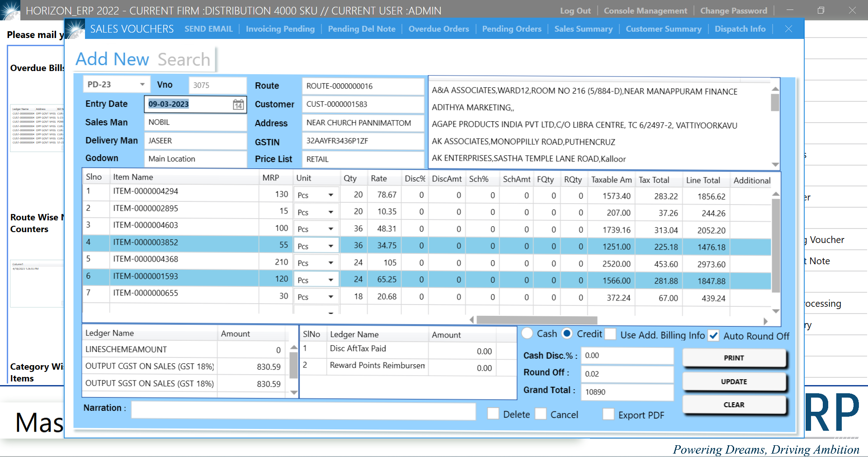Close the Sales Vouchers panel

click(788, 29)
